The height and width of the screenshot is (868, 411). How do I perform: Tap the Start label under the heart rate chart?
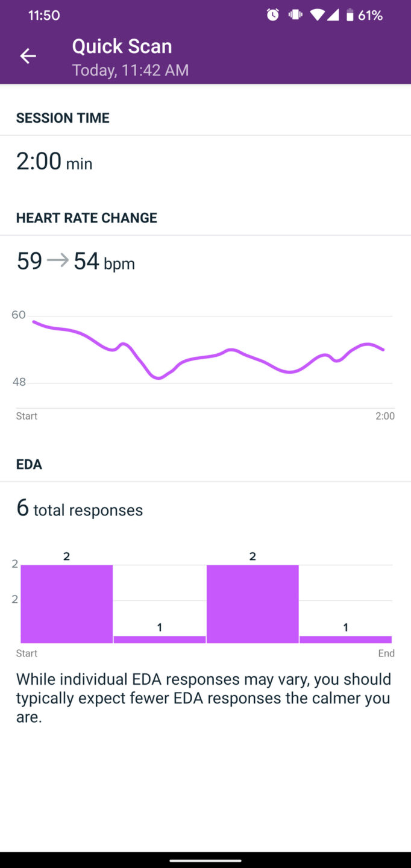point(27,416)
